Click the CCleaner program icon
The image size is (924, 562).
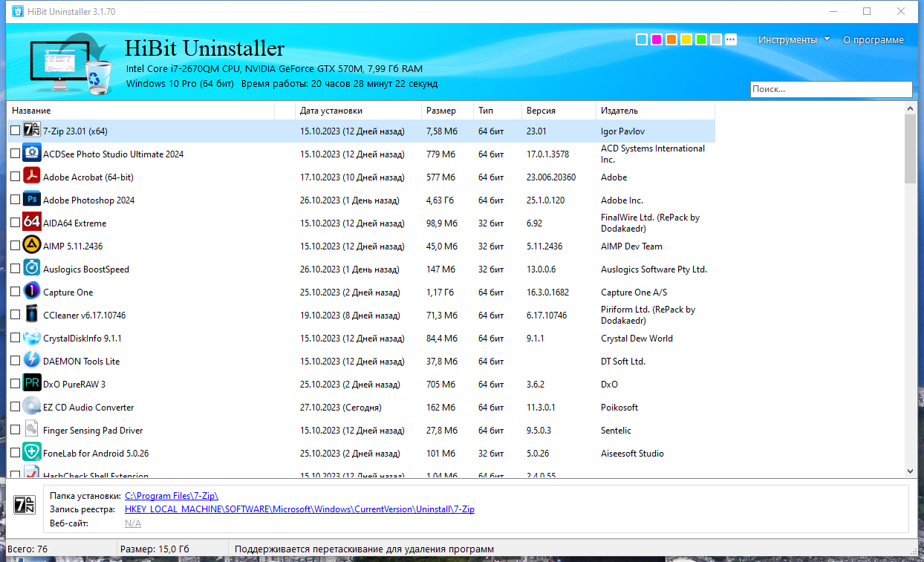32,315
